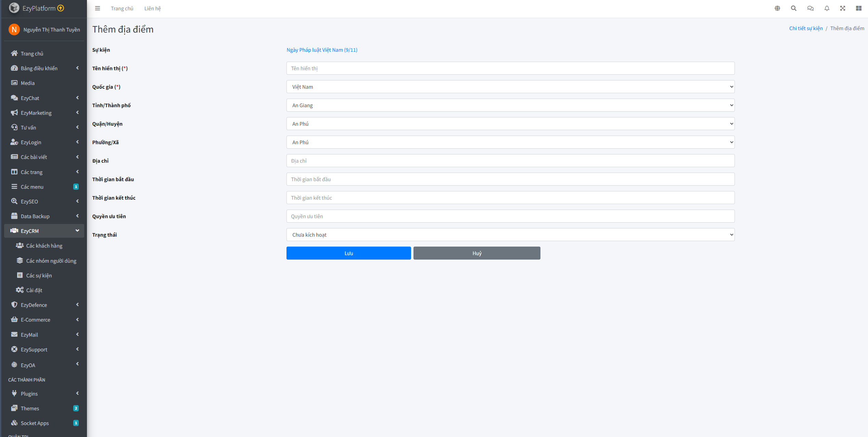Open the language globe icon

pos(777,8)
